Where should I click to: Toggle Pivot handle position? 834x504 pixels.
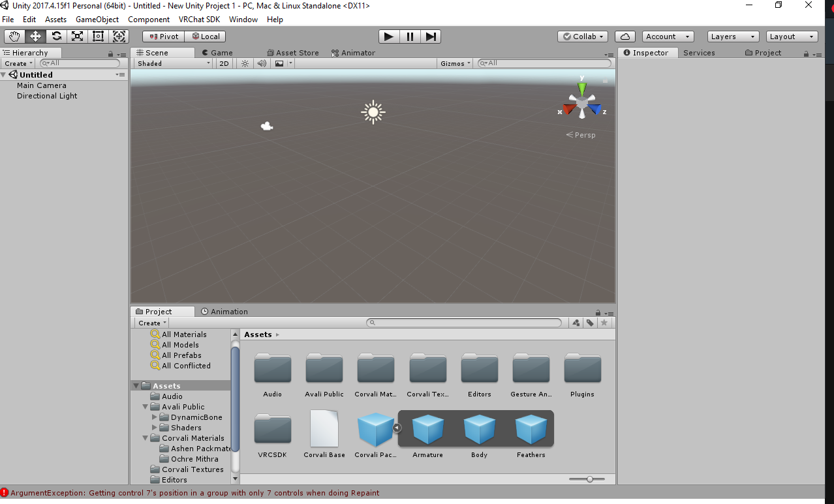click(x=163, y=37)
